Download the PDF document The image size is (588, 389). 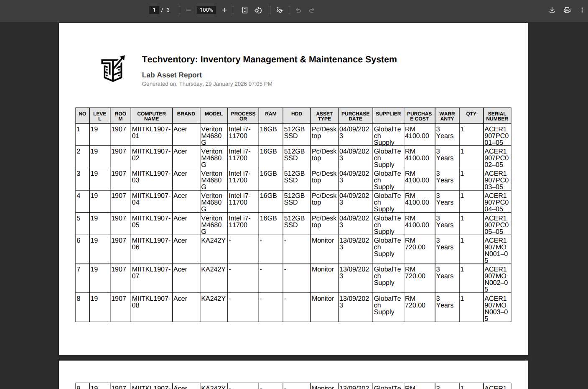(x=552, y=10)
